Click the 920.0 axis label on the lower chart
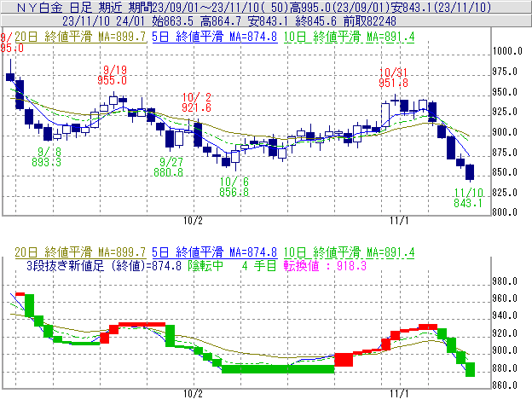Image resolution: width=532 pixels, height=405 pixels. (x=505, y=333)
